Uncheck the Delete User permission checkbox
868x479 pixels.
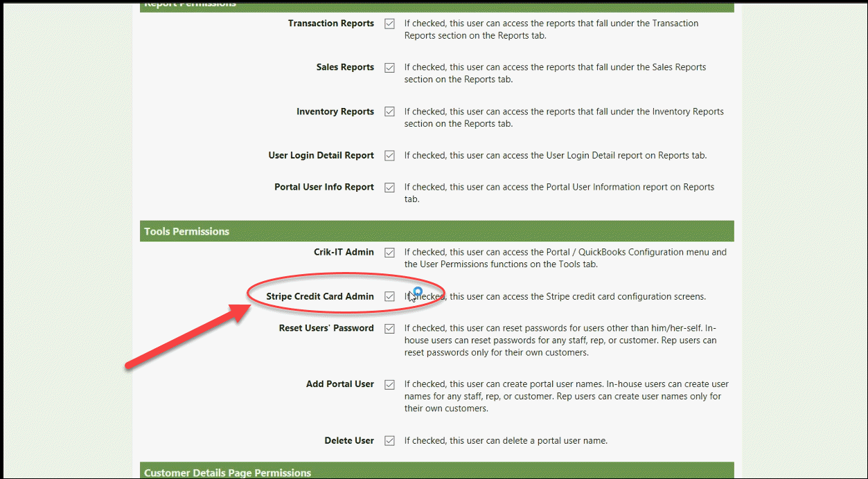click(389, 441)
